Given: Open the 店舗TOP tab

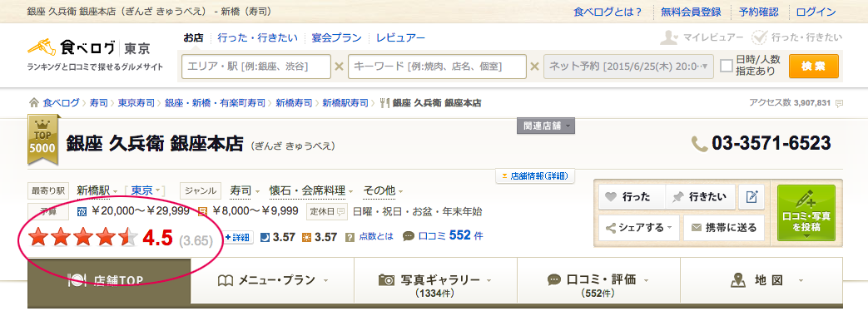Looking at the screenshot, I should pos(109,280).
